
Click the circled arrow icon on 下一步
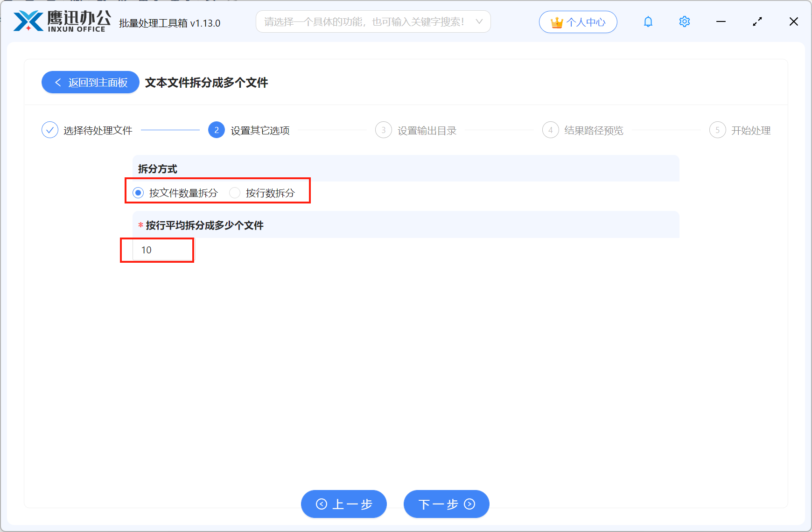[x=469, y=504]
